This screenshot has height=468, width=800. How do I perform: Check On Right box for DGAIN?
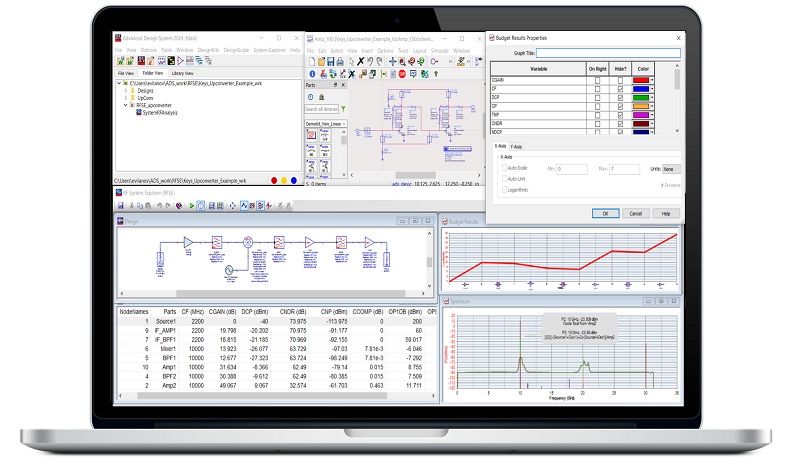point(597,80)
